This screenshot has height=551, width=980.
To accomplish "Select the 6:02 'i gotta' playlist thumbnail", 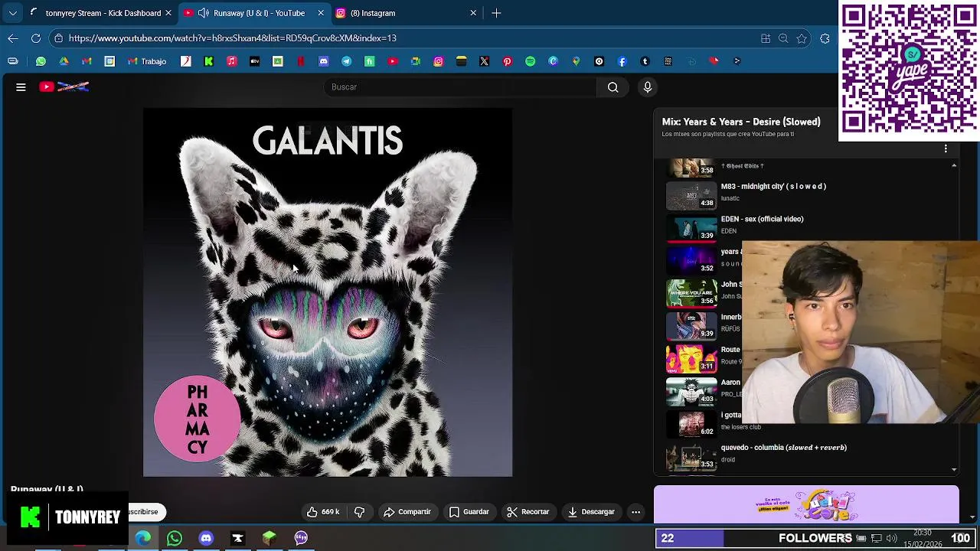I will tap(691, 425).
